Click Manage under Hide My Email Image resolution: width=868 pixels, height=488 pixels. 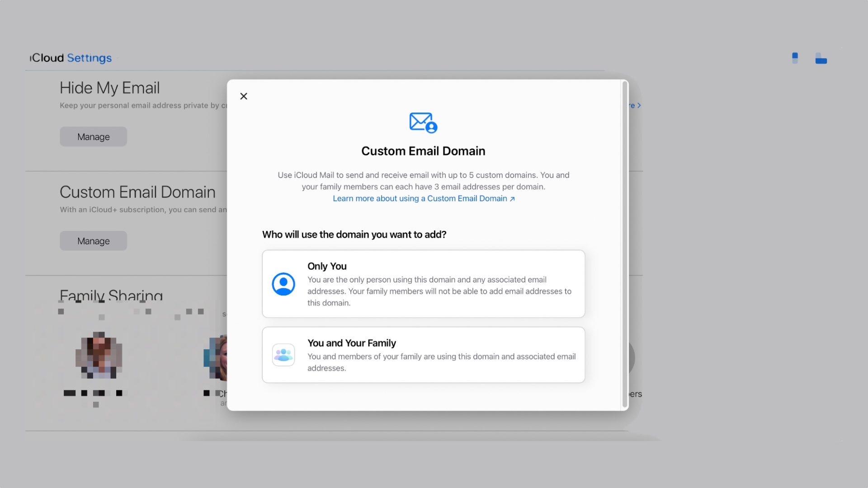pyautogui.click(x=94, y=136)
